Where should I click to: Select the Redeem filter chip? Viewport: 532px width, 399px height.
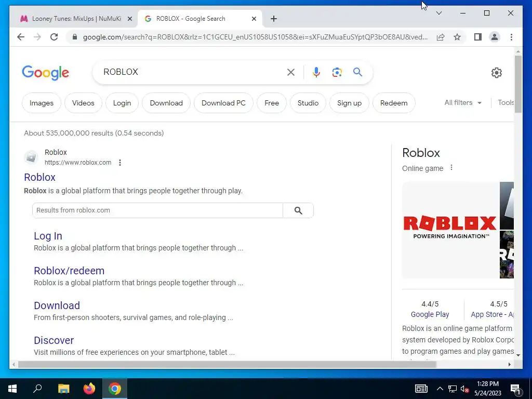394,103
